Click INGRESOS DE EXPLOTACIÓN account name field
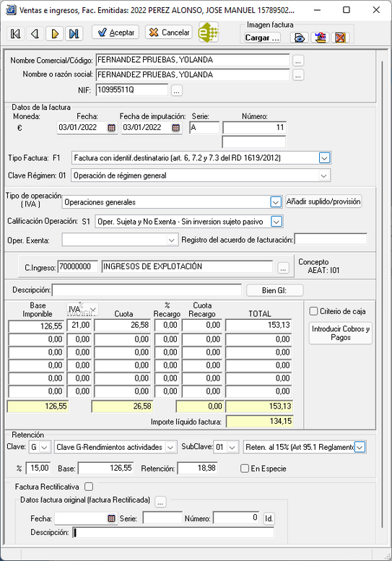Viewport: 392px width, 561px height. coord(187,266)
